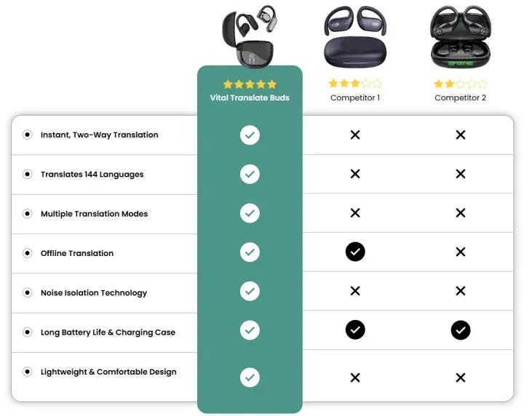Click the Vital Translate Buds product image
Image resolution: width=532 pixels, height=416 pixels.
(x=250, y=36)
